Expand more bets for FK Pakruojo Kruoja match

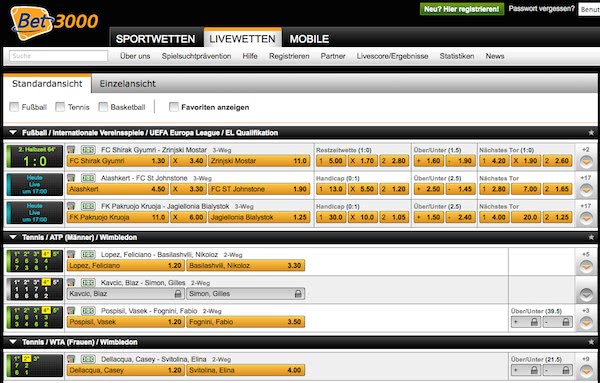[x=586, y=218]
